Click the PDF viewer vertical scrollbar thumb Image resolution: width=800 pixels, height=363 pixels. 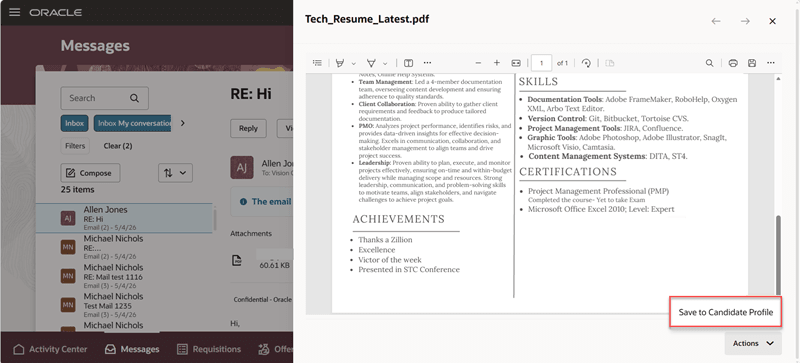click(x=778, y=255)
